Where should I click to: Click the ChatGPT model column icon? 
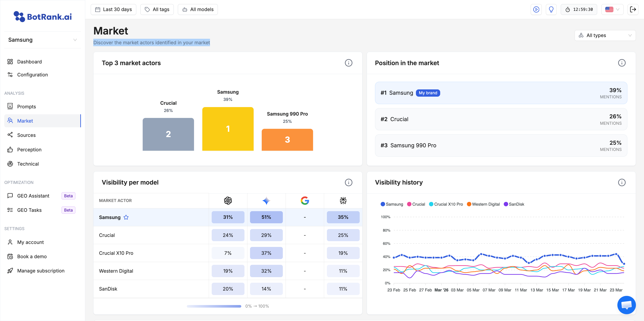pyautogui.click(x=228, y=201)
